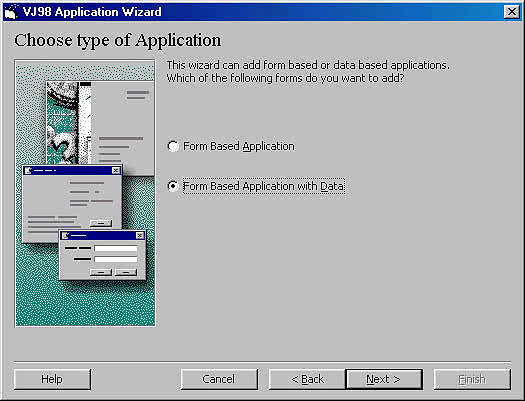Click the close X on illustration's front mini dialog

click(x=140, y=235)
